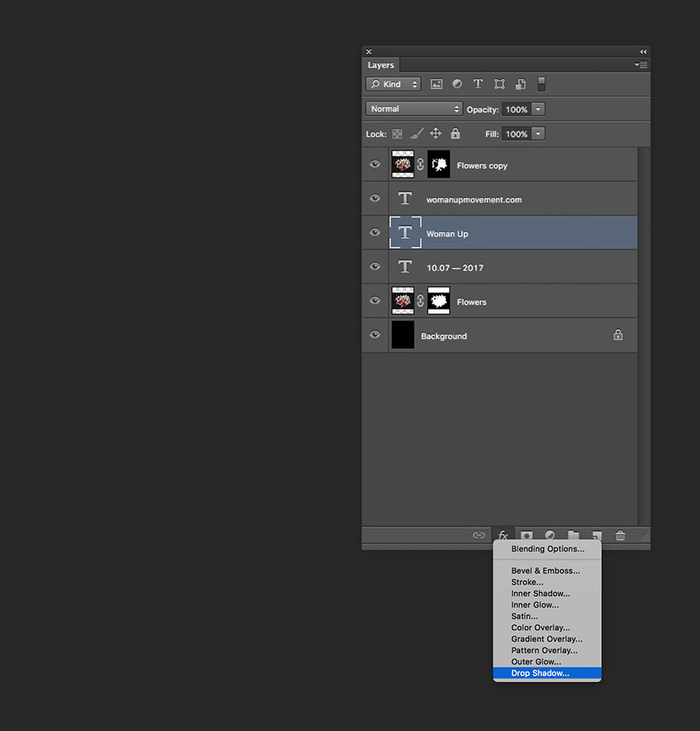Hide the Flowers copy layer

[x=375, y=164]
